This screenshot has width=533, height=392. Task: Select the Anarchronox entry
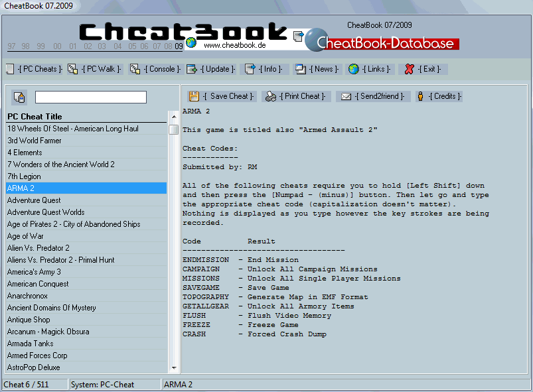click(x=87, y=296)
